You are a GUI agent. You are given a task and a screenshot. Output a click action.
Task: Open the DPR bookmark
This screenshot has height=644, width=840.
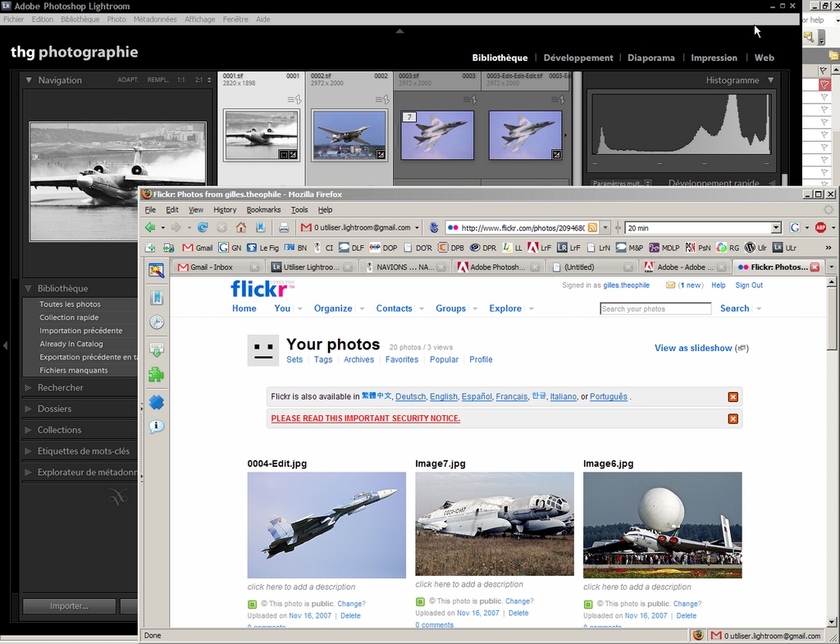click(482, 248)
